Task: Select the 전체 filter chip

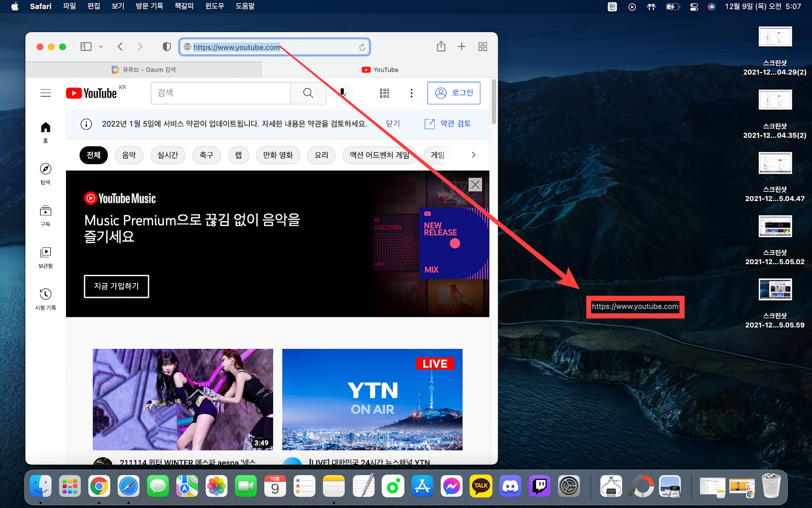Action: pos(93,155)
